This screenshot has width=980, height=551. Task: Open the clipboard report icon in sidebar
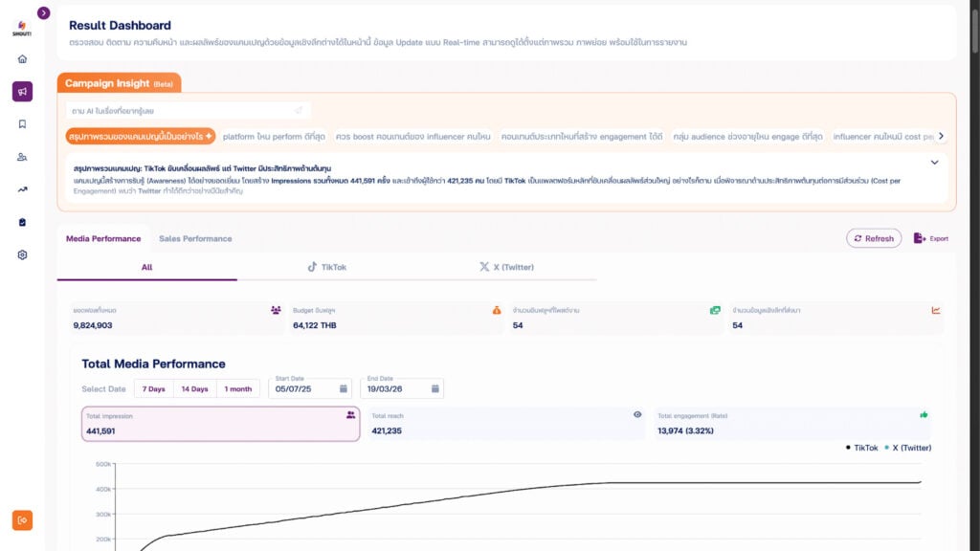coord(23,222)
